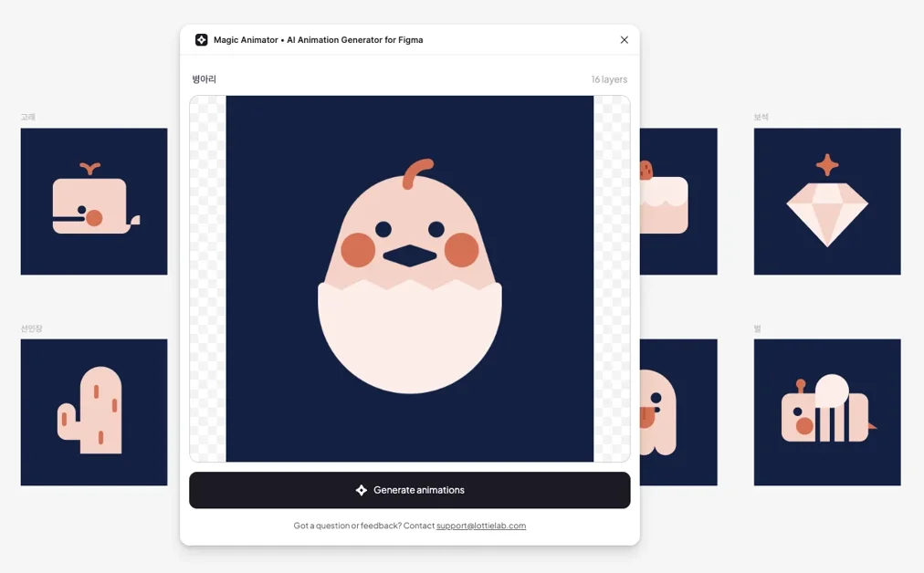Select the cactus illustration frame

tap(94, 412)
